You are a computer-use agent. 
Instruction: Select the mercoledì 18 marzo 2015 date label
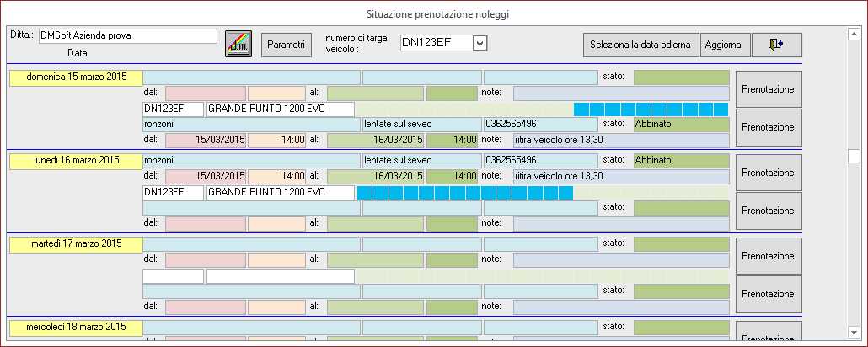[76, 327]
